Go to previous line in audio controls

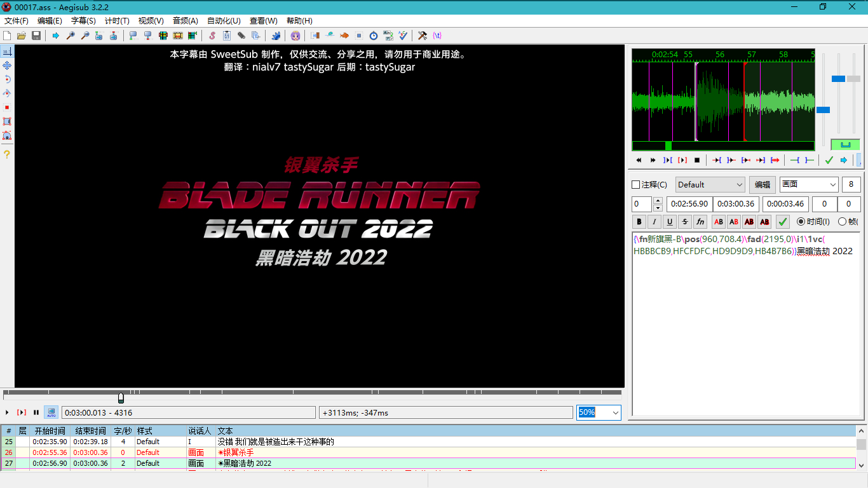click(x=639, y=160)
